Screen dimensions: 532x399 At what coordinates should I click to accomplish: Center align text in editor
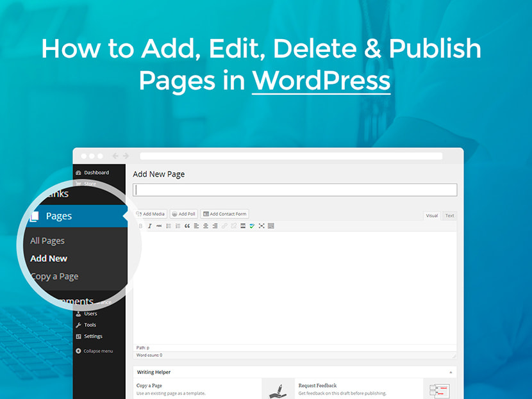(206, 226)
